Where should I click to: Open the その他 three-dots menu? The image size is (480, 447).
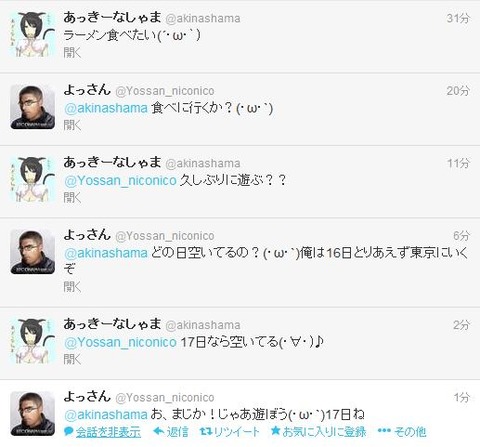[x=384, y=431]
